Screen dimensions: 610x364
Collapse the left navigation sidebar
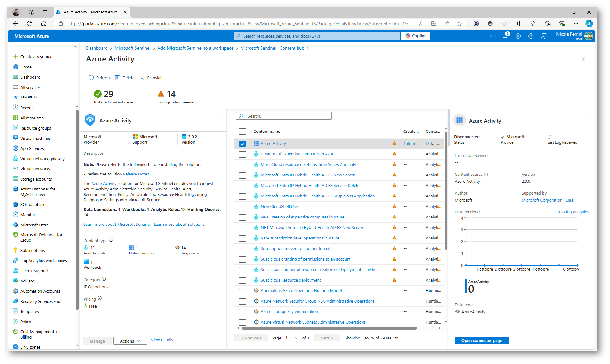75,47
